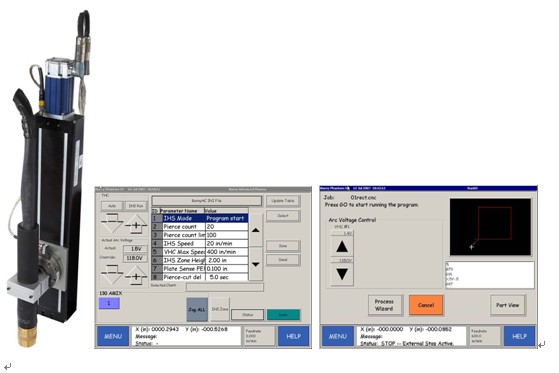Click the upper torch-down arrow icon in THC panel

(112, 224)
